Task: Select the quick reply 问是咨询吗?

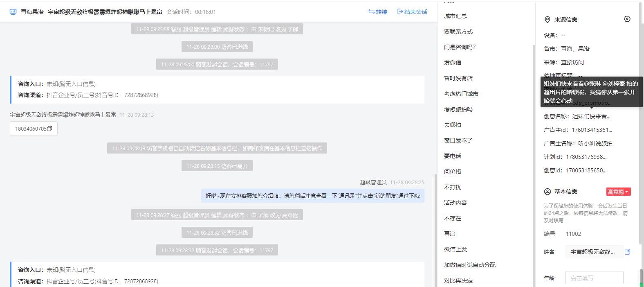Action: (x=460, y=47)
